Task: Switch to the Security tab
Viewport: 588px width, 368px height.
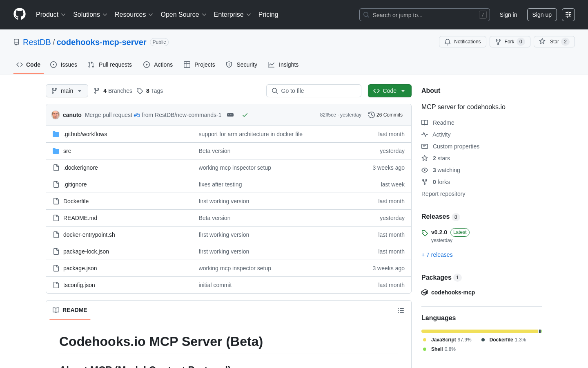Action: (x=242, y=65)
